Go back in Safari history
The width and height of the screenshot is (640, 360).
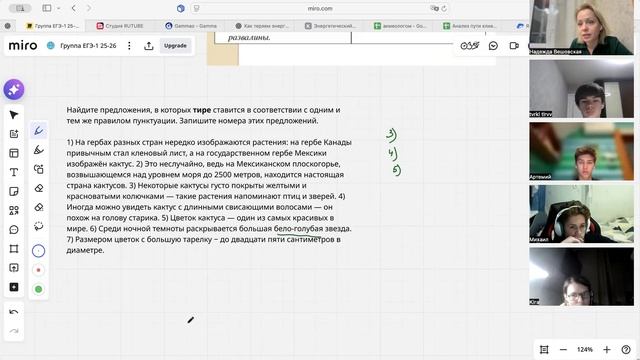[x=73, y=8]
